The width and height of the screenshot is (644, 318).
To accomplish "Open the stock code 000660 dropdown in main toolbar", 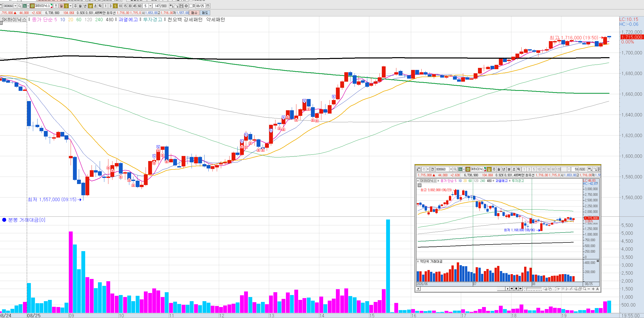I will [x=15, y=6].
